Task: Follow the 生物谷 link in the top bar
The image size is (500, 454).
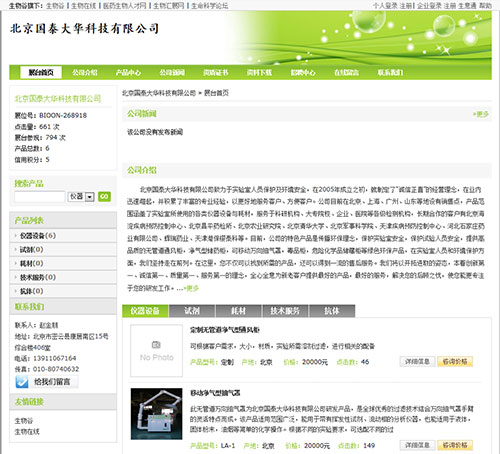Action: coord(55,6)
